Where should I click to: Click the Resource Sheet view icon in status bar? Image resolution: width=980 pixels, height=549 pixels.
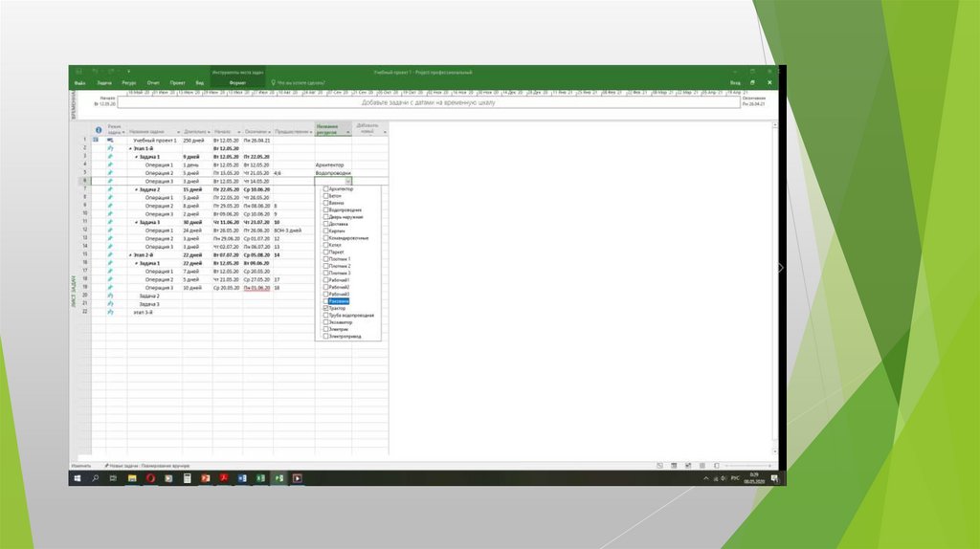coord(702,465)
